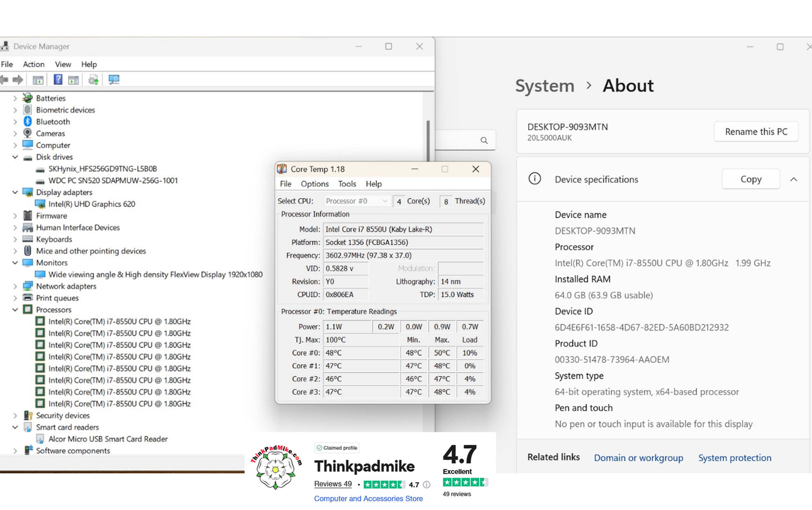Click the Scan for hardware changes icon
The height and width of the screenshot is (510, 812).
coord(114,80)
